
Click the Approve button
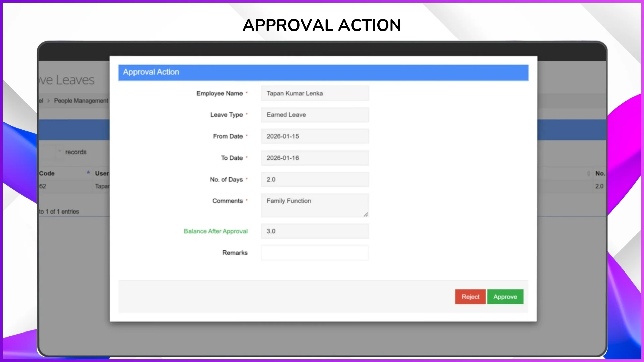tap(505, 297)
